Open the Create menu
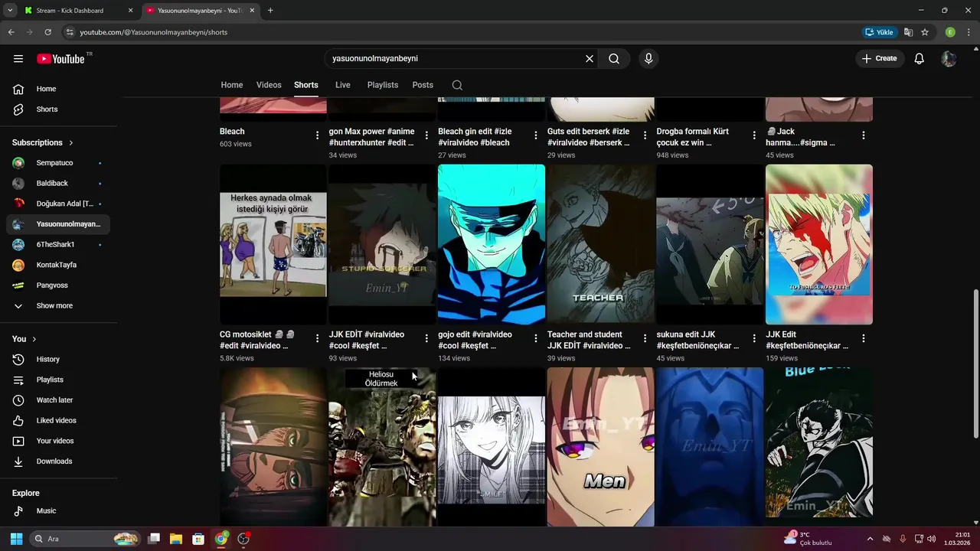This screenshot has height=551, width=980. 880,58
